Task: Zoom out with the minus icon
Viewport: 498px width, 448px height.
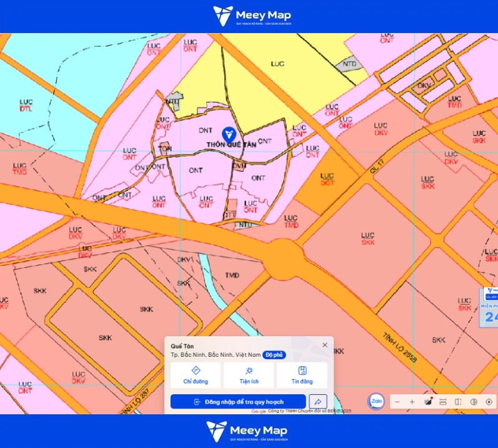Action: pos(397,402)
